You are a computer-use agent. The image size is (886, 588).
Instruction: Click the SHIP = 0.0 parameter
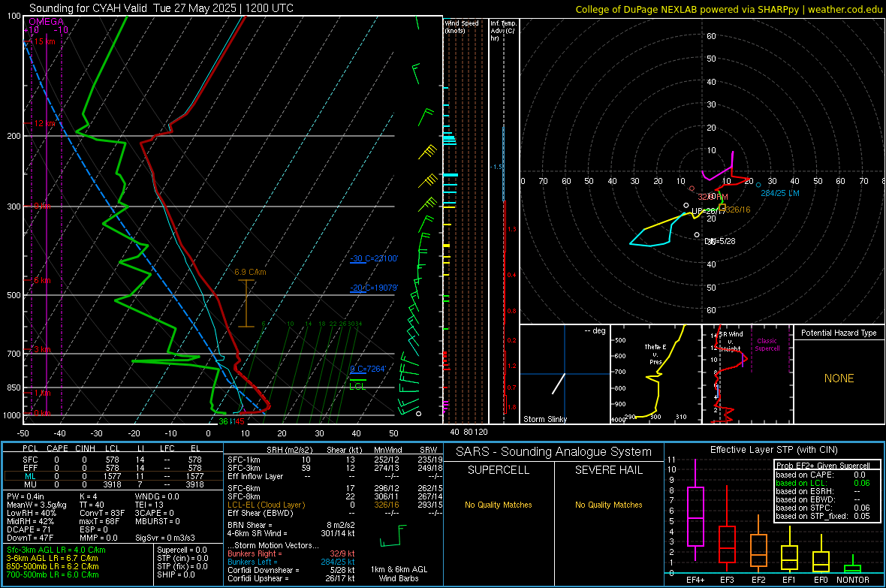click(x=176, y=575)
